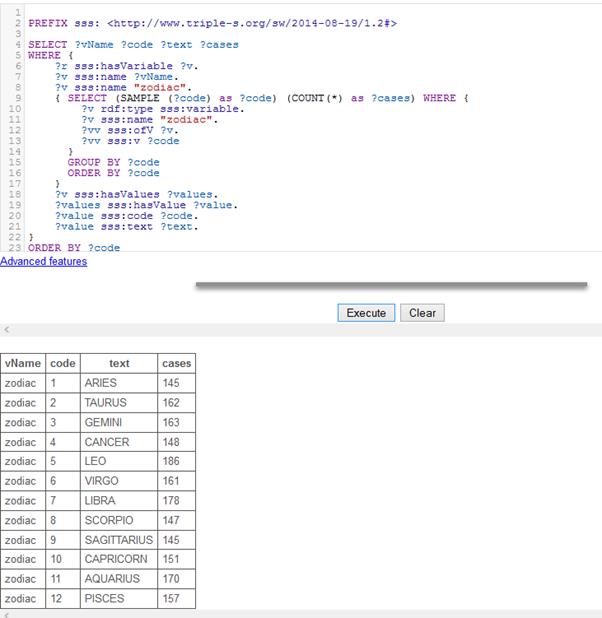Click cases value 186 for LEO
Viewport: 602px width, 618px height.
tap(176, 461)
